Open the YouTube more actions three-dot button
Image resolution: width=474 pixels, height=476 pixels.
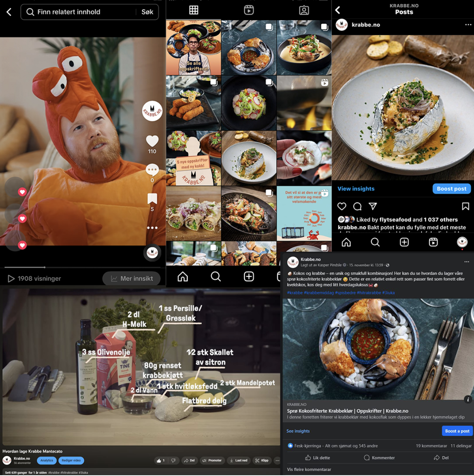pyautogui.click(x=277, y=461)
